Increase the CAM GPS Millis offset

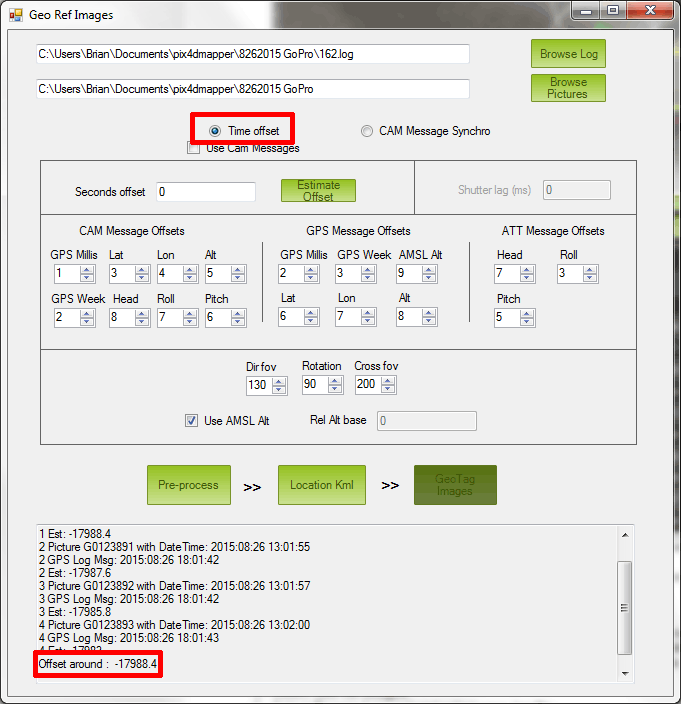[87, 269]
